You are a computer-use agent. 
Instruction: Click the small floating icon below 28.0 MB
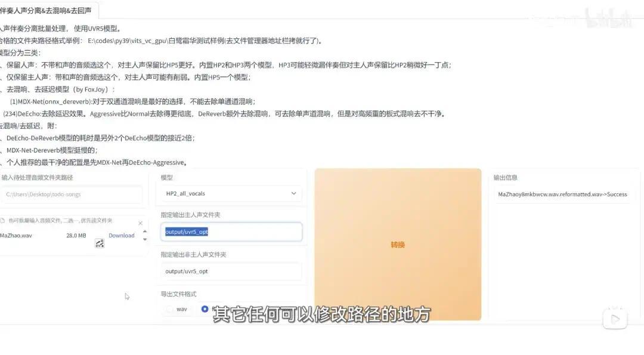(100, 243)
